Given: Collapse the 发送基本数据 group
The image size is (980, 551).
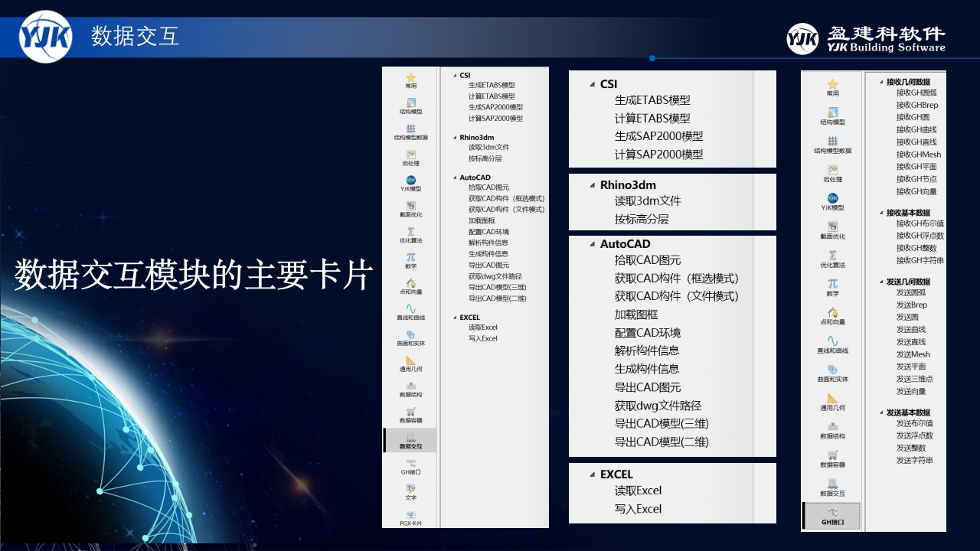Looking at the screenshot, I should tap(880, 412).
